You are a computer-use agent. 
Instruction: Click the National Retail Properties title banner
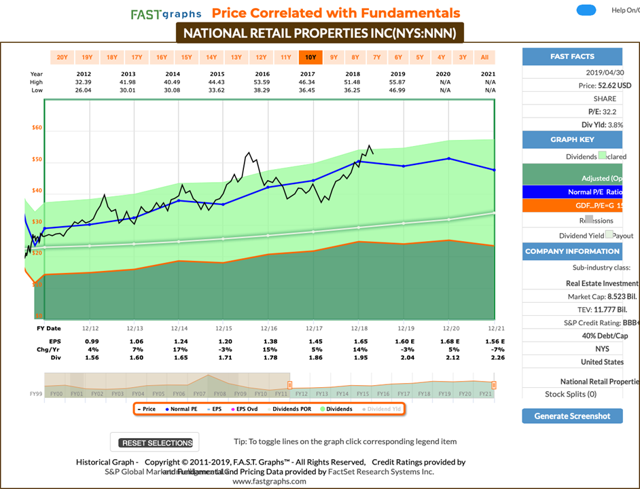click(320, 33)
